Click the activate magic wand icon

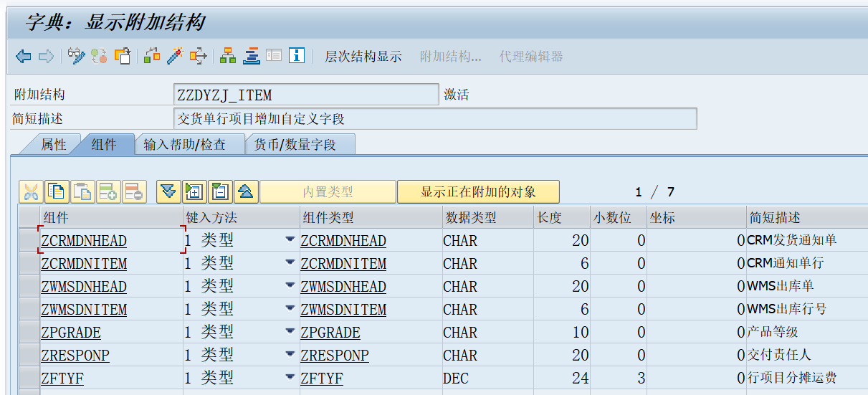pos(176,56)
